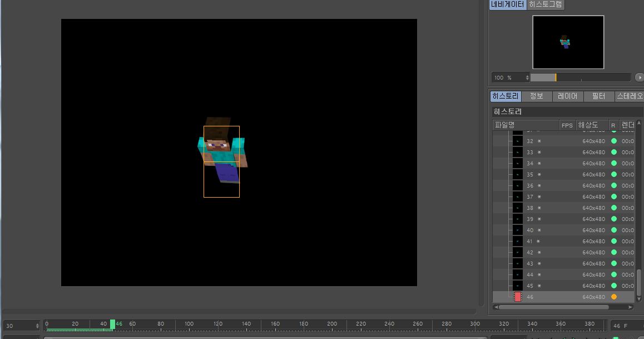The height and width of the screenshot is (339, 644).
Task: Click the green playhead at frame 46
Action: click(112, 324)
